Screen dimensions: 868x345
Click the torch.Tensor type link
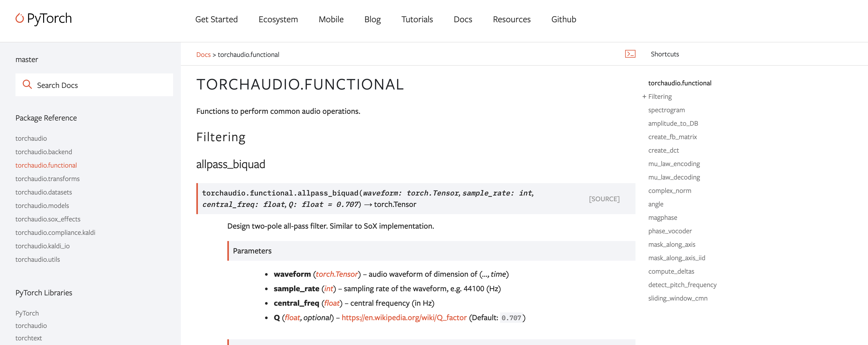pos(337,274)
